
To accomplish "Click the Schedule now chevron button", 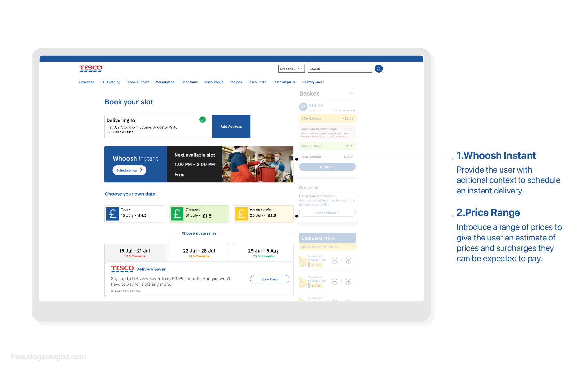I will click(129, 170).
